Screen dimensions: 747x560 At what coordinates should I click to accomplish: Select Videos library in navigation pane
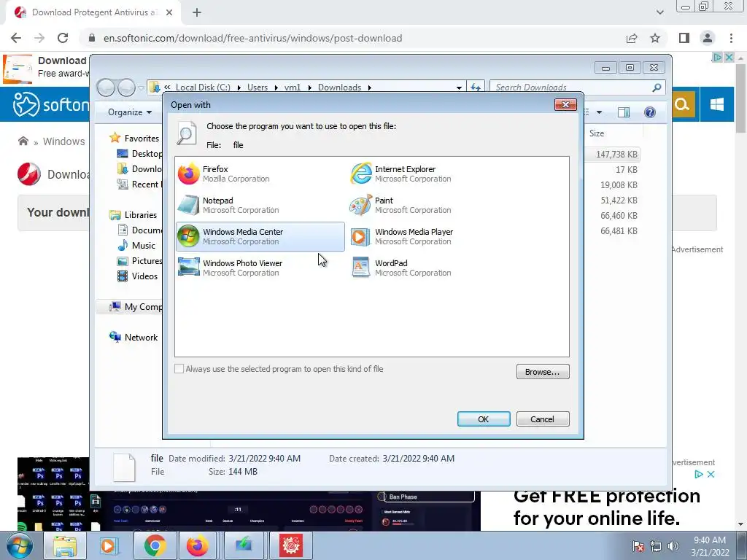coord(138,276)
